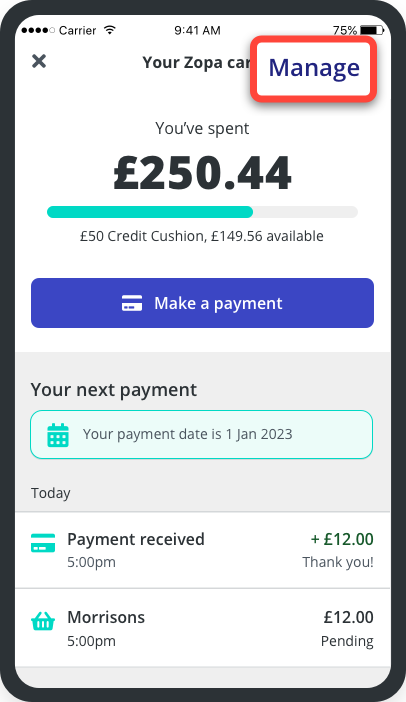Click the card icon in Make a payment

[132, 303]
